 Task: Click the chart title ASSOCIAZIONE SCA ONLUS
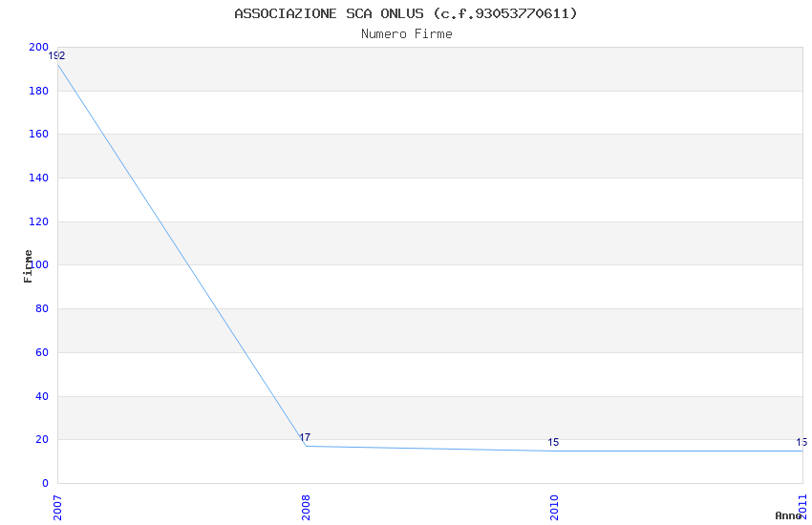pos(406,13)
